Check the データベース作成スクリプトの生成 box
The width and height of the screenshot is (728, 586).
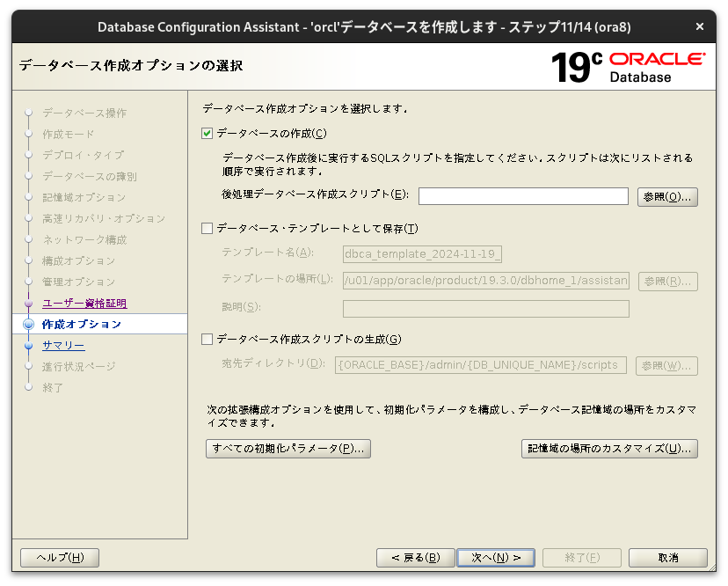point(207,338)
